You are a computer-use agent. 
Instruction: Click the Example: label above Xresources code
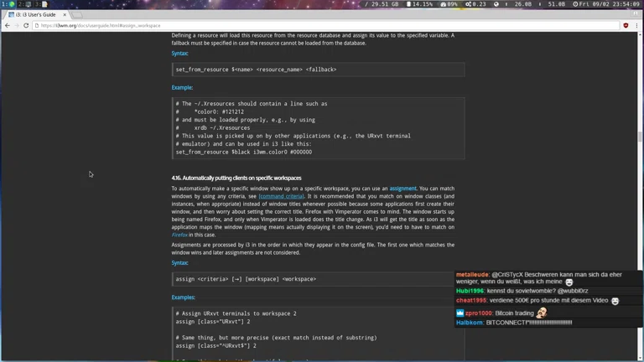[182, 87]
